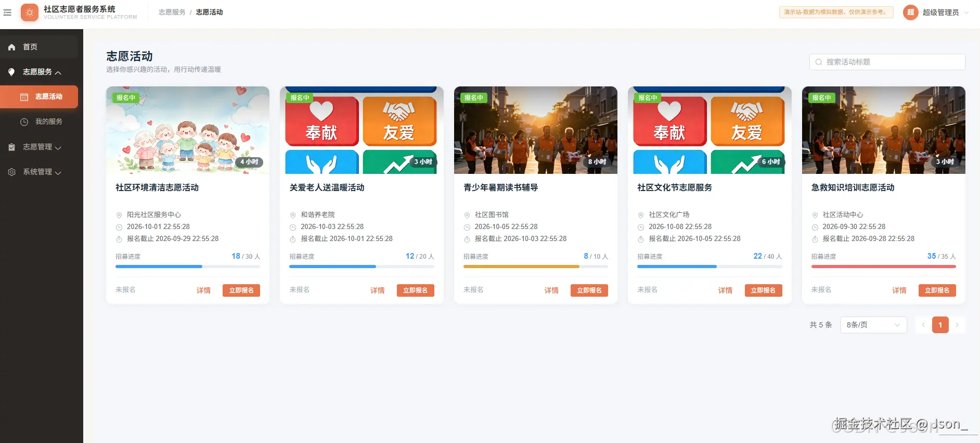
Task: Open the 8条/页 page size dropdown
Action: click(x=873, y=325)
